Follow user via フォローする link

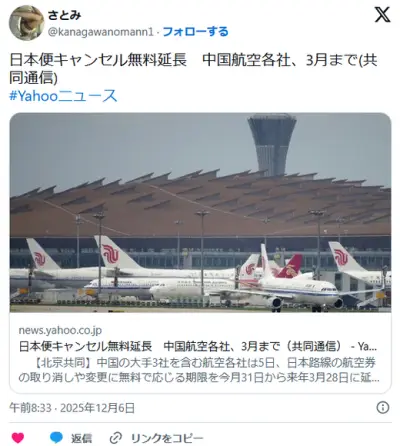tap(196, 32)
